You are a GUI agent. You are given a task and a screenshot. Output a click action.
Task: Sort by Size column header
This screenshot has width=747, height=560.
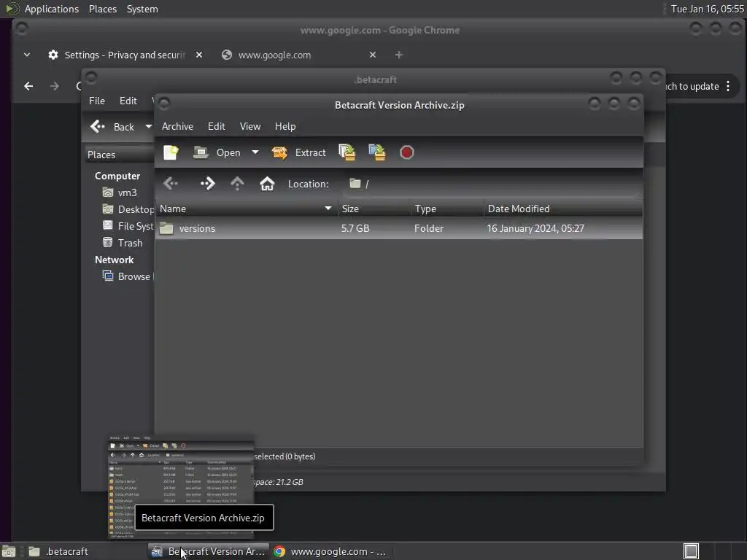click(x=374, y=209)
